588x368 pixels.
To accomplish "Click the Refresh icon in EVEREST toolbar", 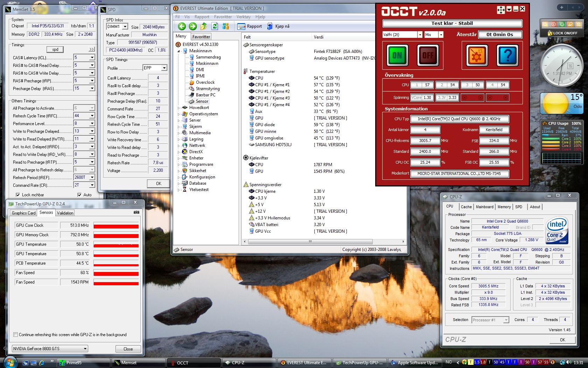I will click(215, 26).
